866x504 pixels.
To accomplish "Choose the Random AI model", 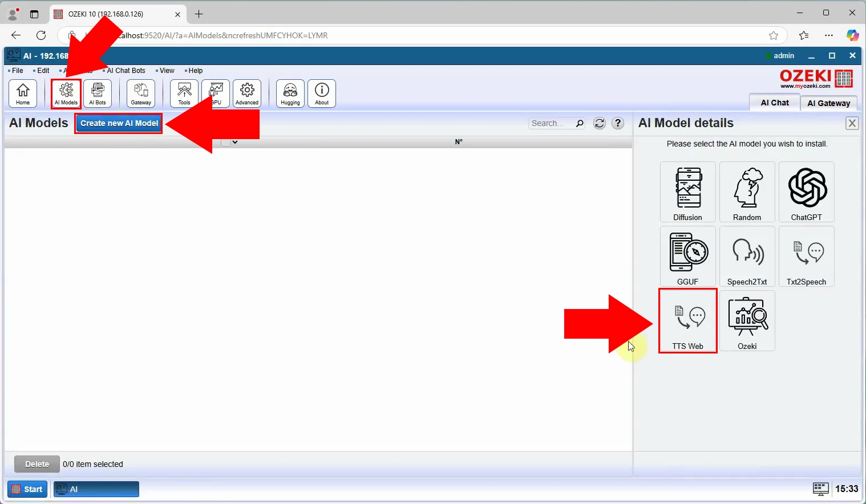I will 747,192.
